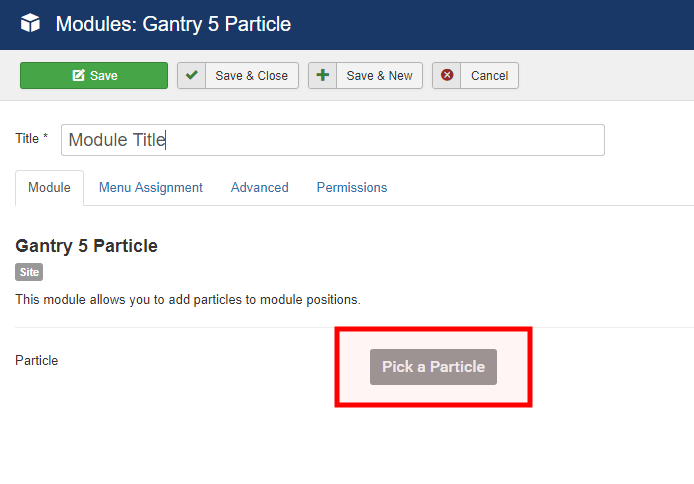Click the edit icon on green Save button
Viewport: 694px width, 484px height.
[x=78, y=76]
